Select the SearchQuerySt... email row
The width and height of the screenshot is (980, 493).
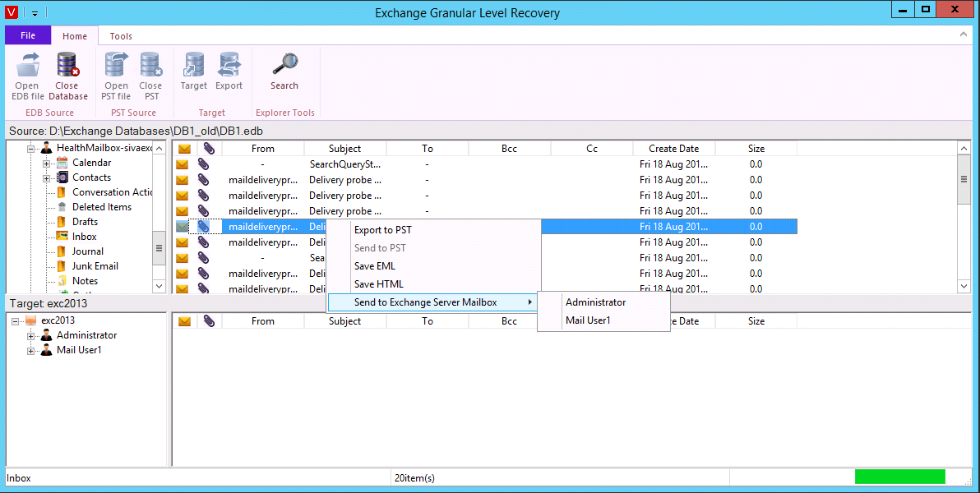[x=485, y=164]
